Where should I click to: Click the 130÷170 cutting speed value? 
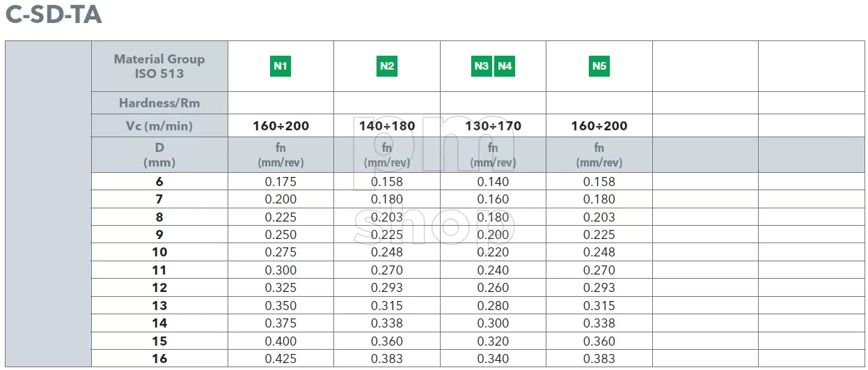coord(493,126)
